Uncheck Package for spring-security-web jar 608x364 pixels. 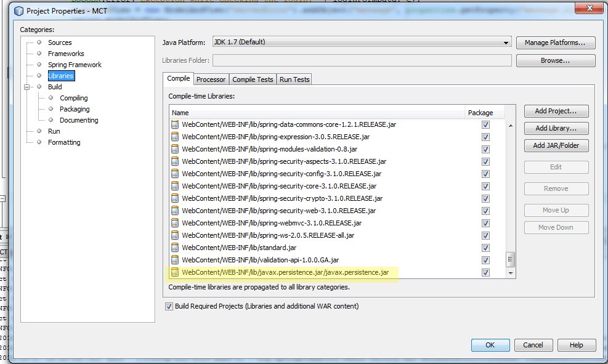485,211
